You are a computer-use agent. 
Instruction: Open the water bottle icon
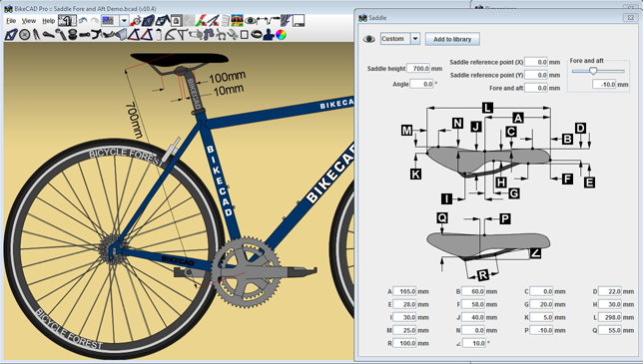coord(159,35)
